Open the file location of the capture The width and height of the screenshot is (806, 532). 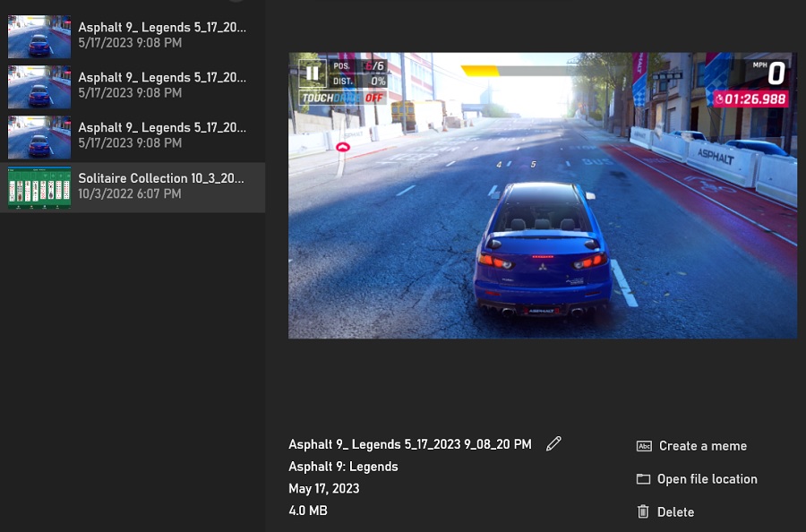pos(705,478)
